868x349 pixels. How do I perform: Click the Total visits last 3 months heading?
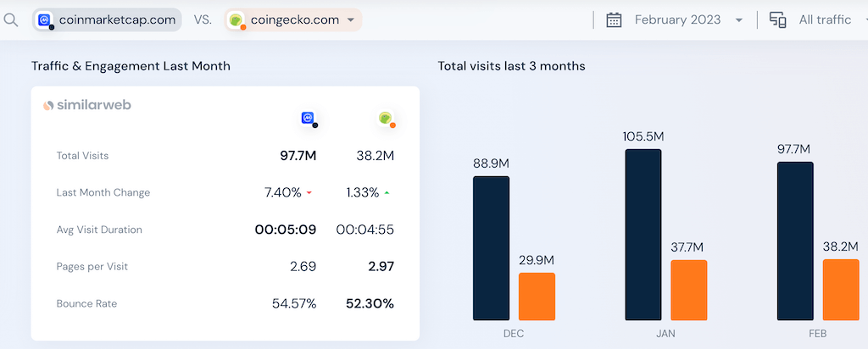(x=511, y=66)
